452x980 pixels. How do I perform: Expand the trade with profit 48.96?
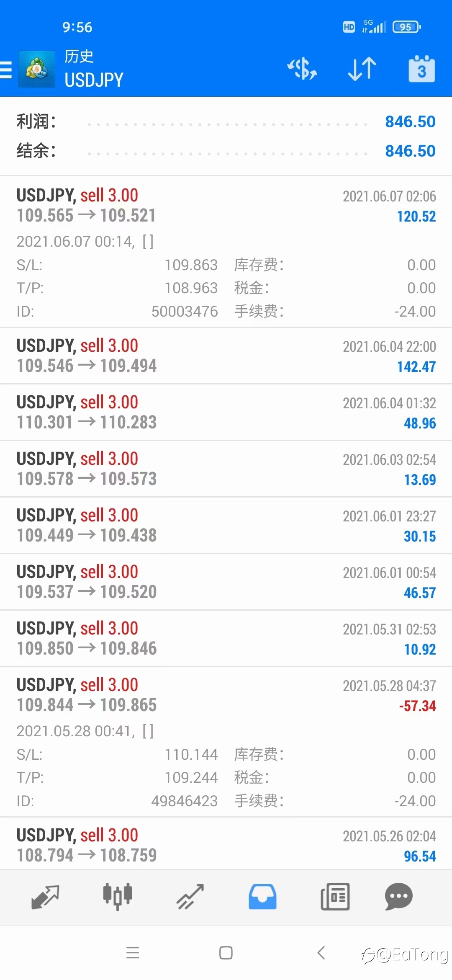[x=226, y=412]
